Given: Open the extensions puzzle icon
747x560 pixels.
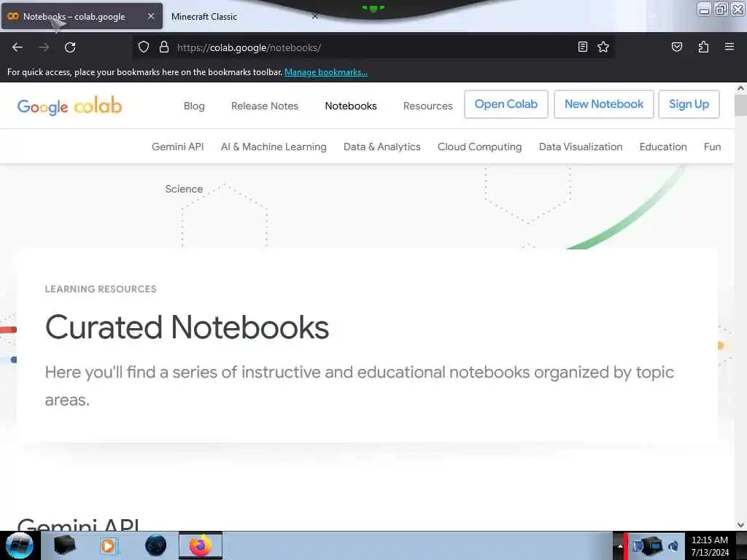Looking at the screenshot, I should point(703,47).
